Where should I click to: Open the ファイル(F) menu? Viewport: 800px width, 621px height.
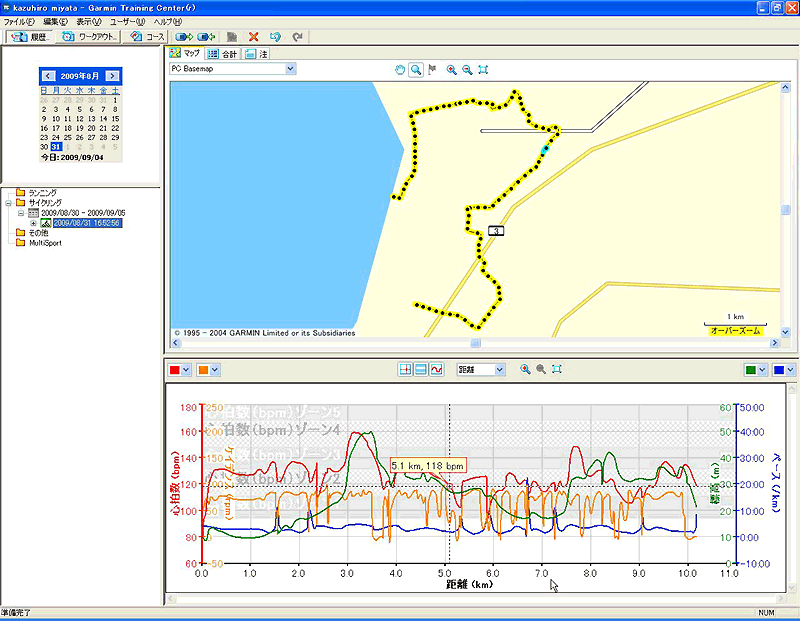coord(19,22)
